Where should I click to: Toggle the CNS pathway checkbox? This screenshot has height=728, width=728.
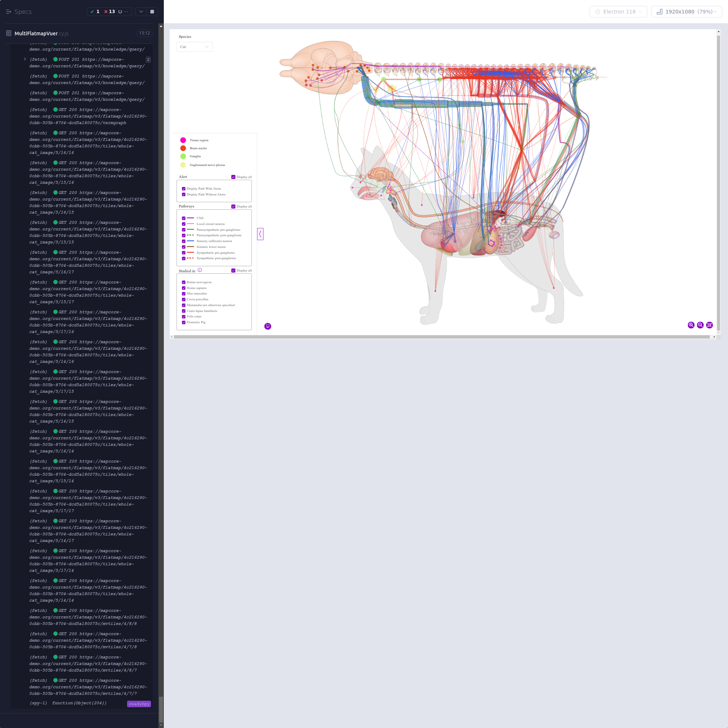(183, 218)
